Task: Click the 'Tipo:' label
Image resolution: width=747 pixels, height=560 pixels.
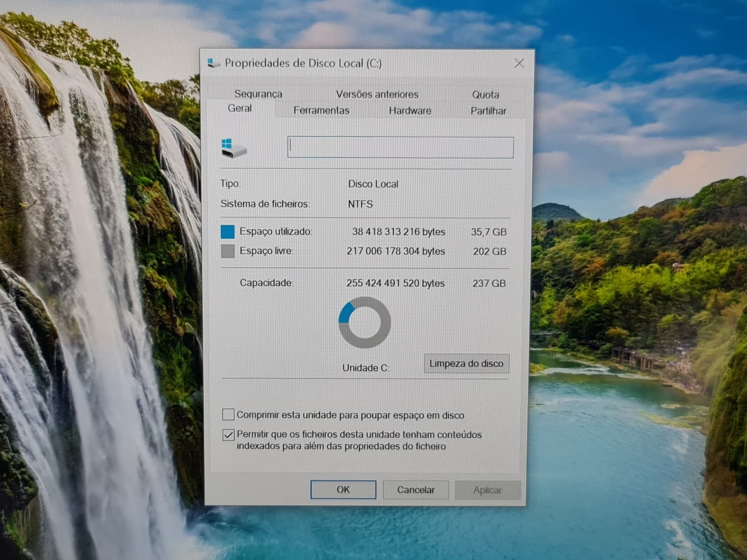Action: coord(231,183)
